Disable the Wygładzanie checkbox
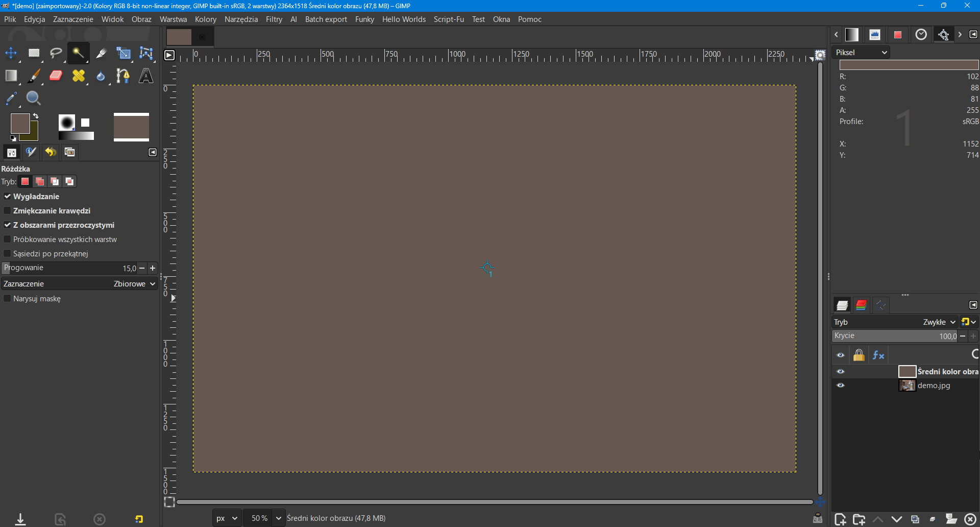This screenshot has height=527, width=980. (8, 197)
